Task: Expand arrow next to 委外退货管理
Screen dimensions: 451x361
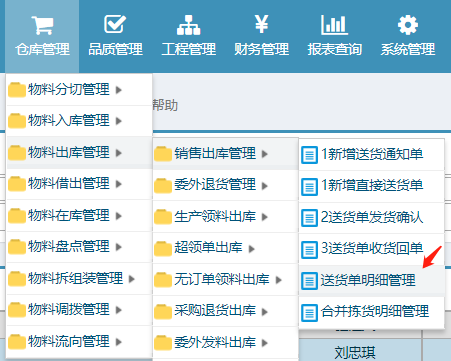Action: [265, 186]
